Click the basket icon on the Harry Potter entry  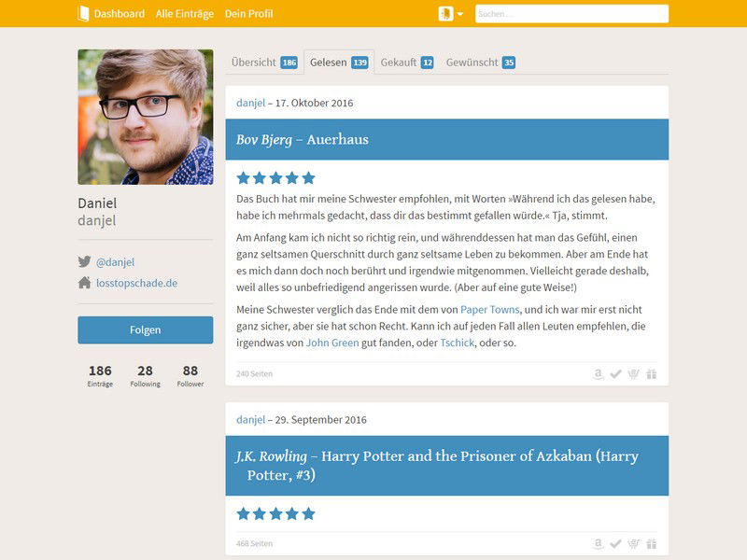[633, 543]
